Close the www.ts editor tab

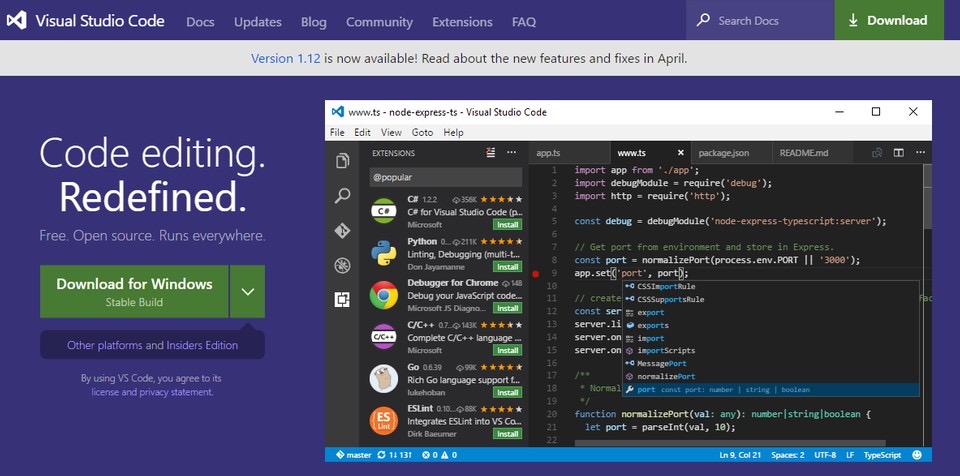coord(680,153)
